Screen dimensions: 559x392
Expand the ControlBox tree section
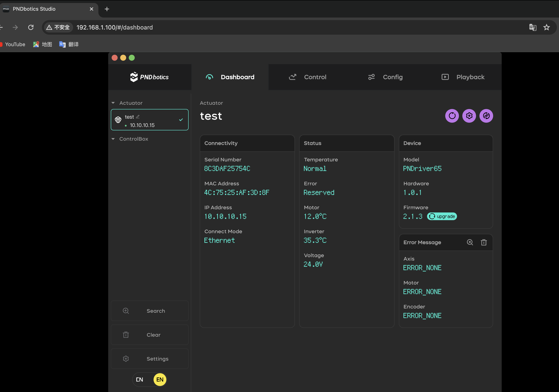coord(113,139)
